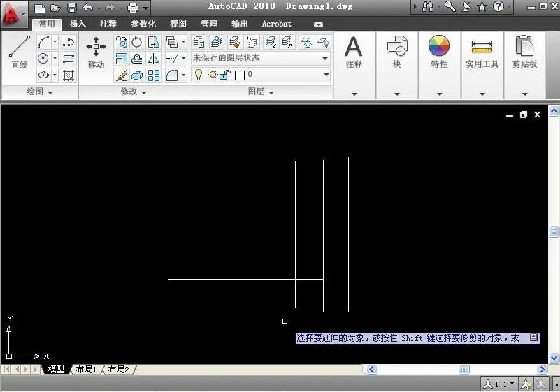Click the Move (移动) tool
The height and width of the screenshot is (392, 560).
96,51
